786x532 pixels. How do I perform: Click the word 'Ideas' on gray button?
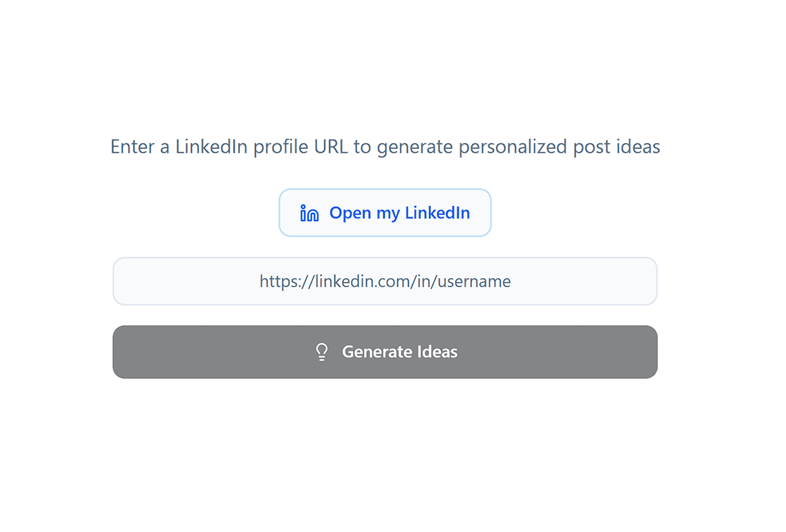point(437,352)
